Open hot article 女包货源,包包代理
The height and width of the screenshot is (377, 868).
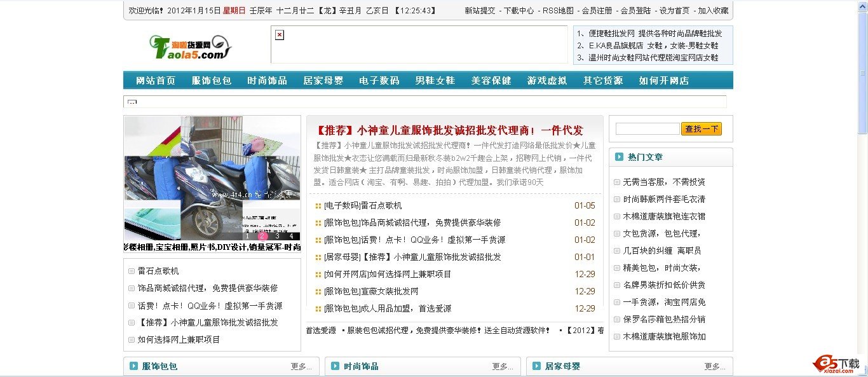pyautogui.click(x=661, y=233)
